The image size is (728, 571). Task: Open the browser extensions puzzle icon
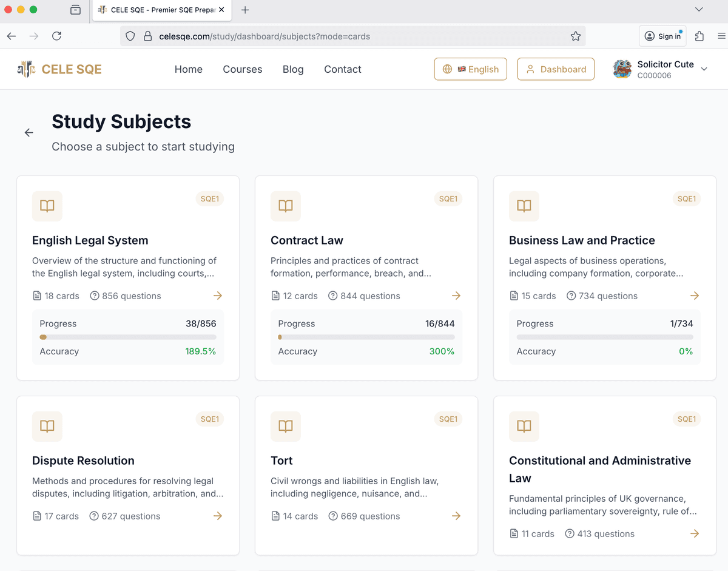coord(699,36)
